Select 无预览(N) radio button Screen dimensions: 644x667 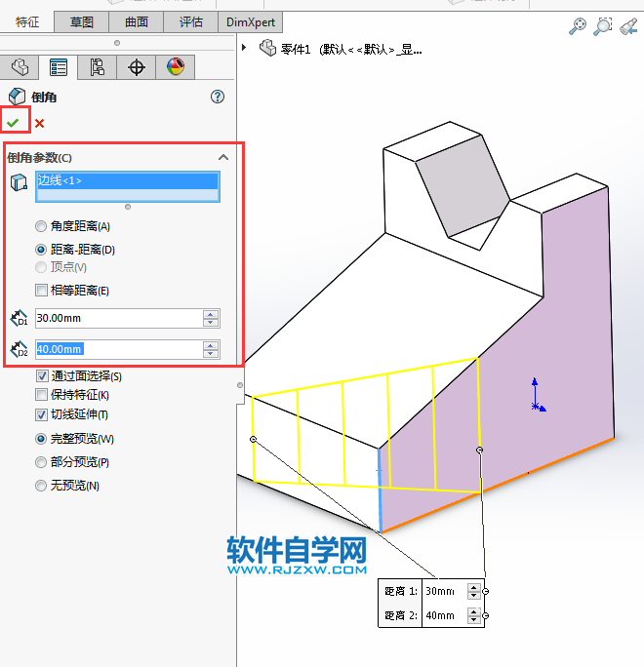(41, 486)
